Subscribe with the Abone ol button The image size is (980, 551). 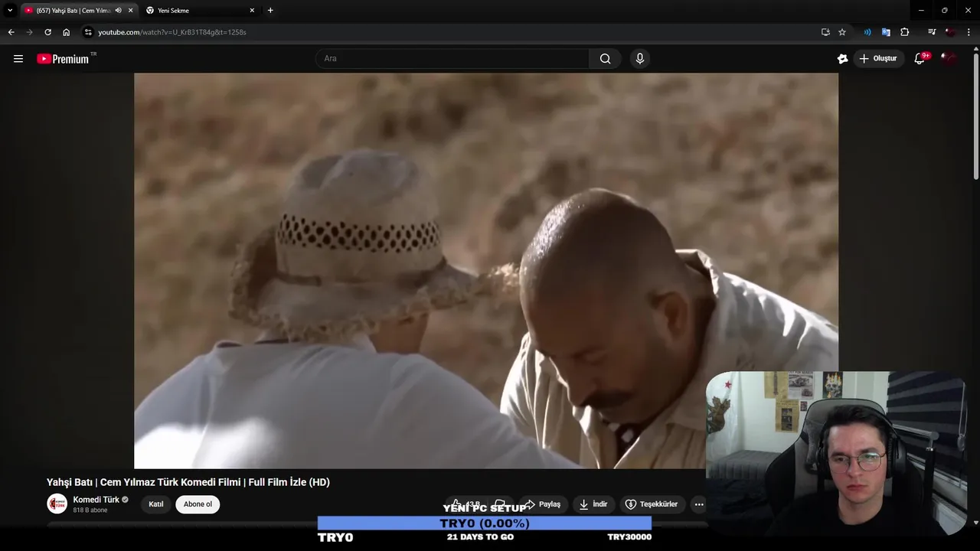coord(198,504)
